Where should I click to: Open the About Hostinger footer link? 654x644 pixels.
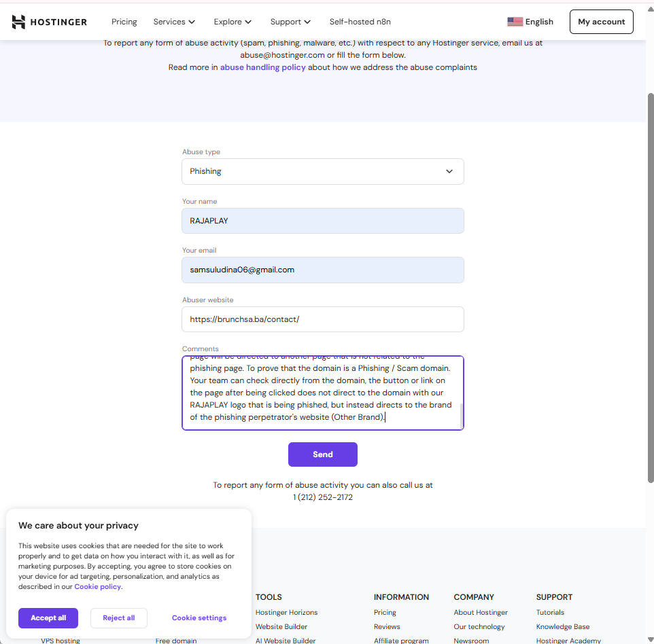pyautogui.click(x=481, y=613)
